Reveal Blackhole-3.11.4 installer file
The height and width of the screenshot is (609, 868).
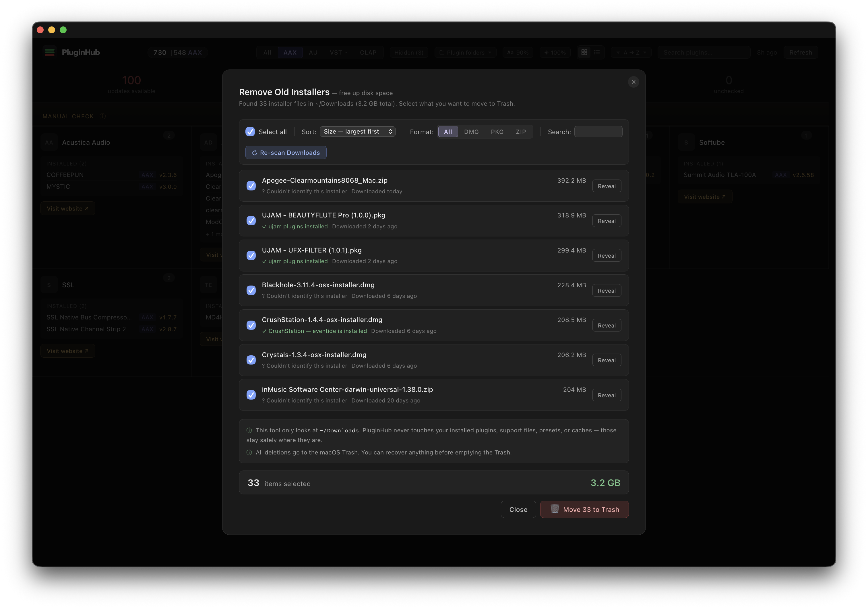(x=607, y=290)
